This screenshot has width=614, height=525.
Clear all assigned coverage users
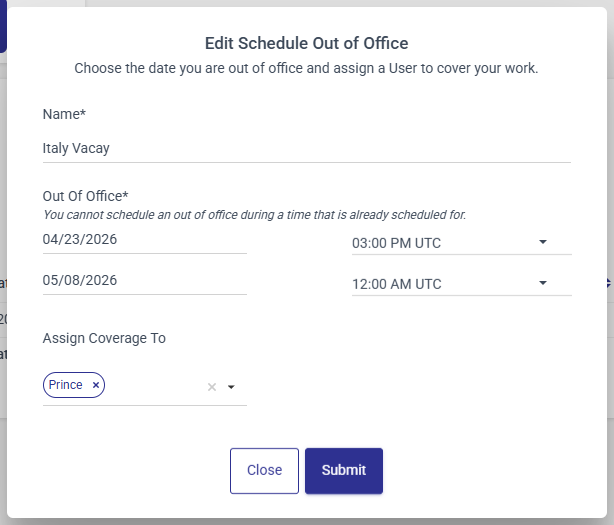[x=211, y=387]
